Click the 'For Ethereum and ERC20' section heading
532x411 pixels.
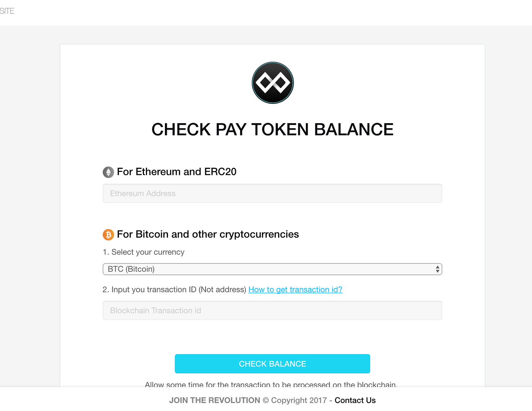(176, 171)
